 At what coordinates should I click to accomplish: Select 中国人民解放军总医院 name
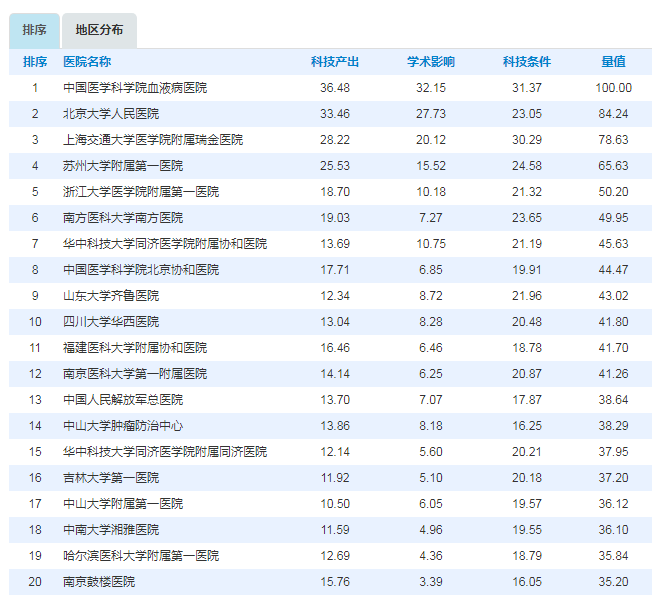[x=123, y=400]
